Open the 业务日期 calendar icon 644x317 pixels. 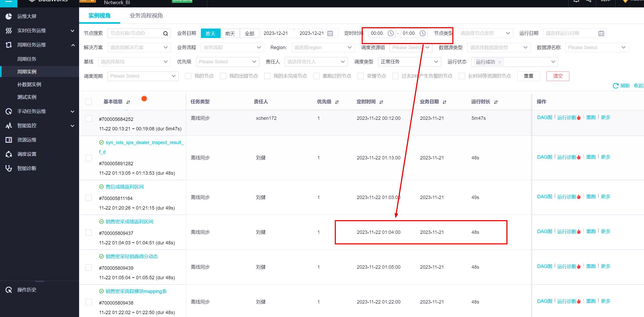[330, 33]
